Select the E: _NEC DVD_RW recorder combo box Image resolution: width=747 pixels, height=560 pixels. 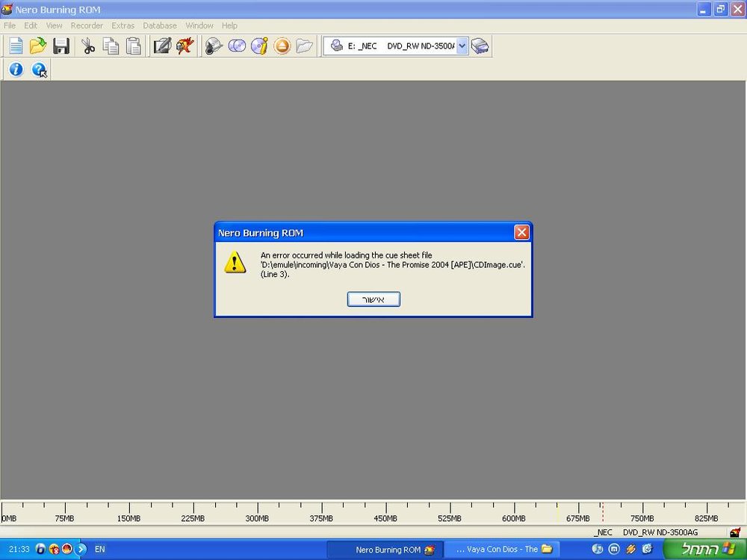tap(395, 46)
